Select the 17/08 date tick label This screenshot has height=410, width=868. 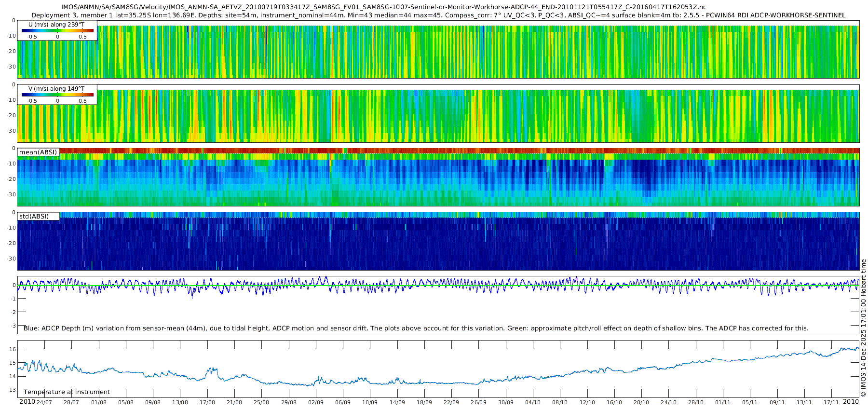(207, 402)
